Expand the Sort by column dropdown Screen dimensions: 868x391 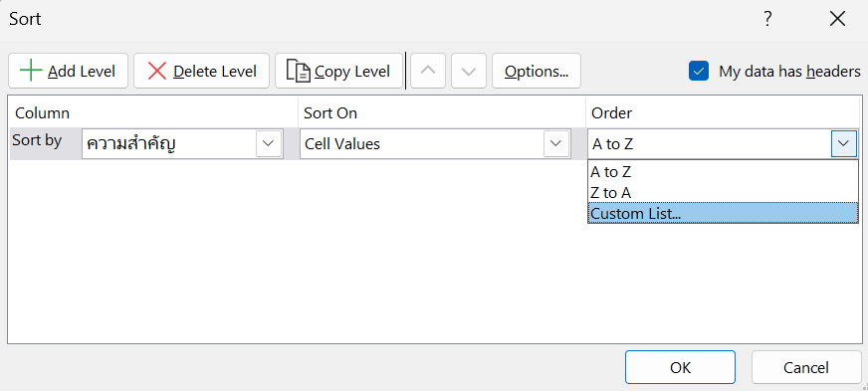(x=269, y=144)
